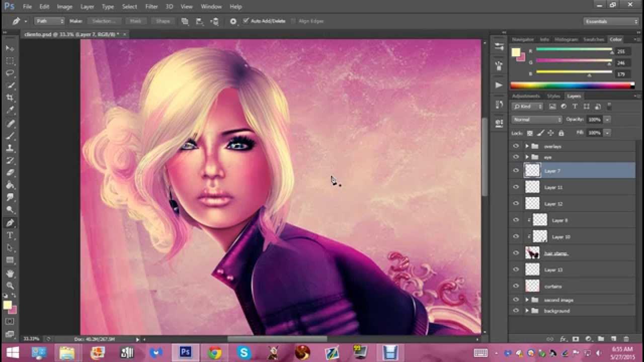Viewport: 644px width, 362px height.
Task: Open path alignment options
Action: tap(199, 21)
